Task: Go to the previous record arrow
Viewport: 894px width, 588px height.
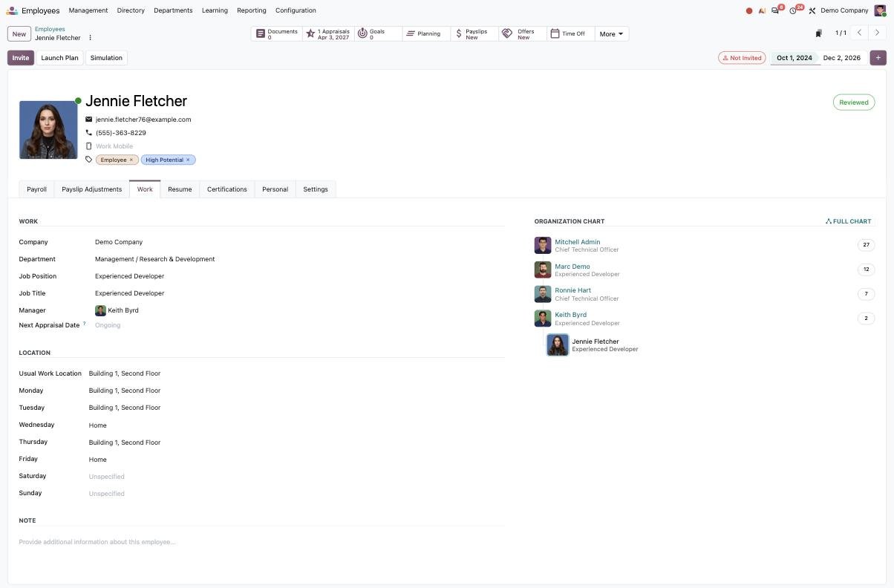Action: click(859, 33)
